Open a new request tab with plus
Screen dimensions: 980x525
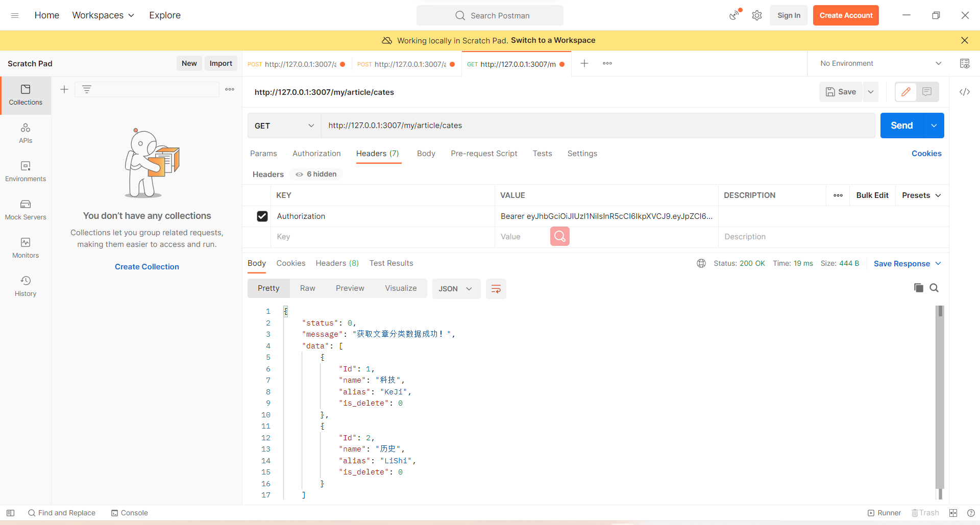(584, 63)
